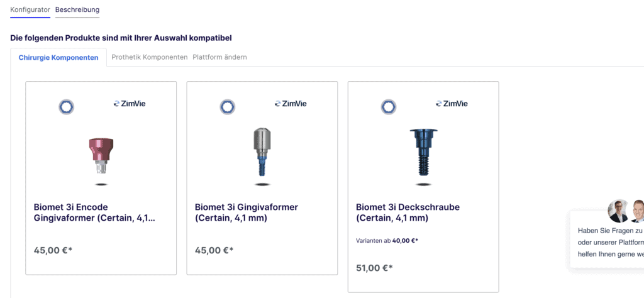Click ZimVie logo on Encode Gingivaformer card
Image resolution: width=644 pixels, height=298 pixels.
[x=130, y=104]
